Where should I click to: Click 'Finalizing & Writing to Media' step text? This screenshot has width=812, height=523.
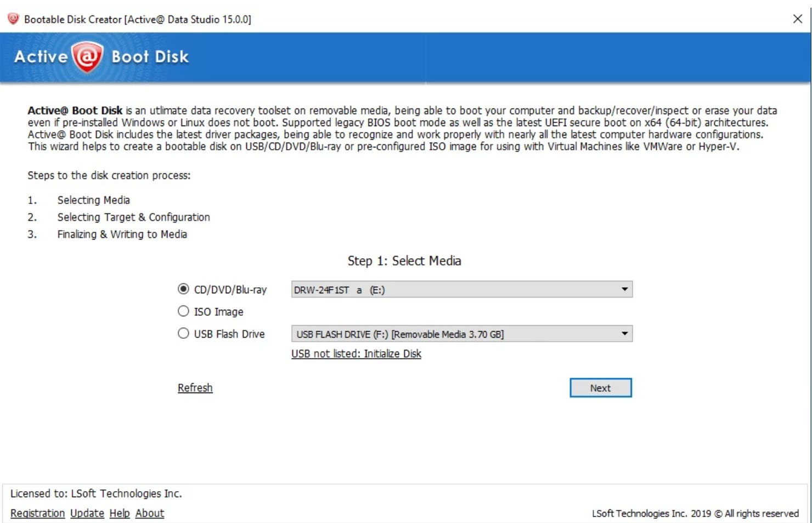click(122, 234)
